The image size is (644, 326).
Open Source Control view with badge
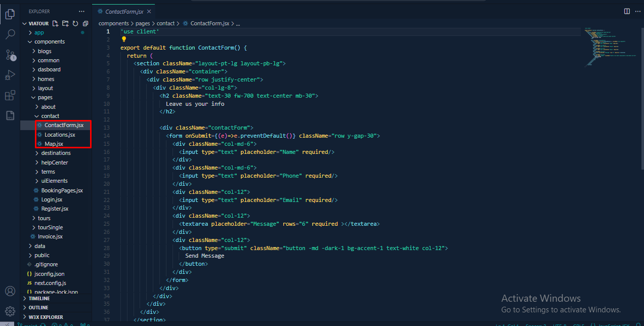pyautogui.click(x=10, y=55)
